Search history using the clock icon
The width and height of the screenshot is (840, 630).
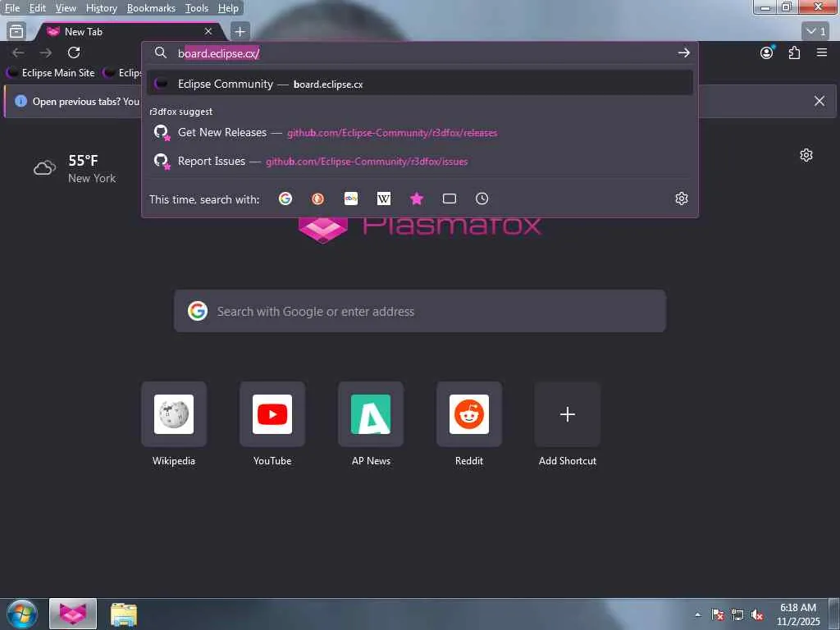482,199
